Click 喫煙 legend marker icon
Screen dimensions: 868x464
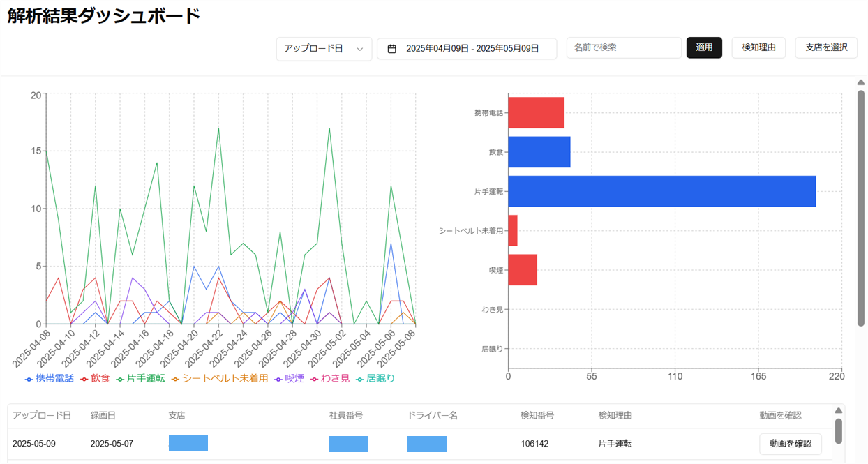coord(278,379)
